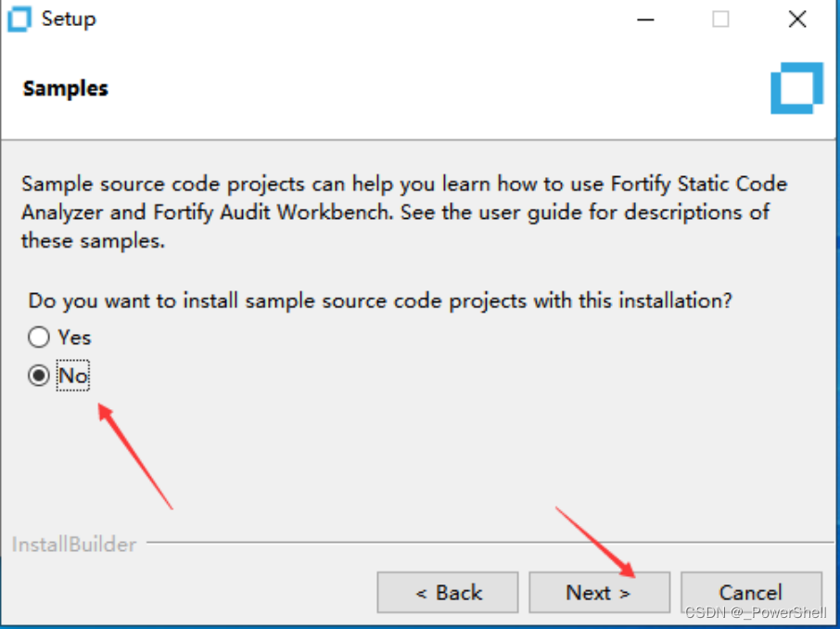840x629 pixels.
Task: Go back with the "< Back" button
Action: (448, 592)
